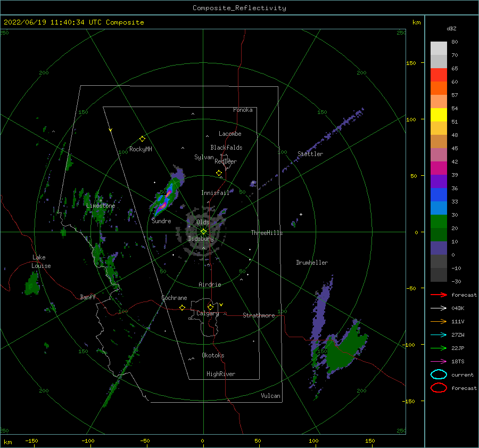This screenshot has height=448, width=479.
Task: Click the 2022/06/19 UTC timestamp text
Action: (73, 22)
